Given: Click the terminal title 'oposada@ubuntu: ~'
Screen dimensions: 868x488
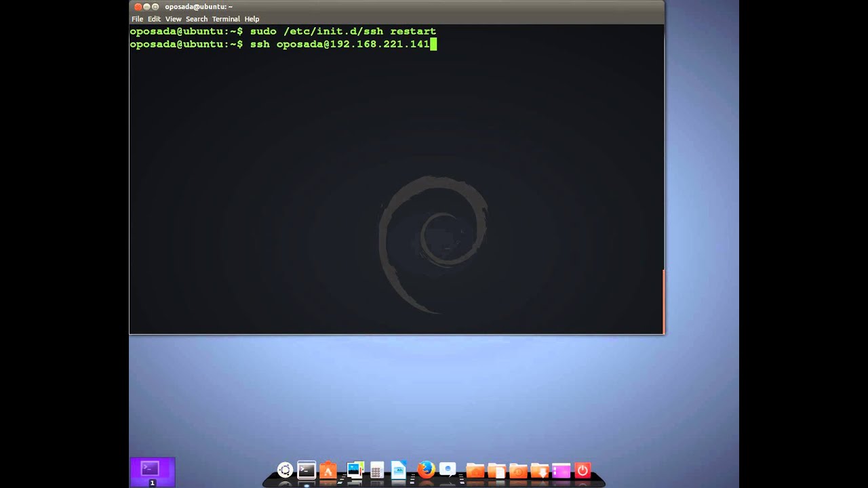Looking at the screenshot, I should pos(199,7).
